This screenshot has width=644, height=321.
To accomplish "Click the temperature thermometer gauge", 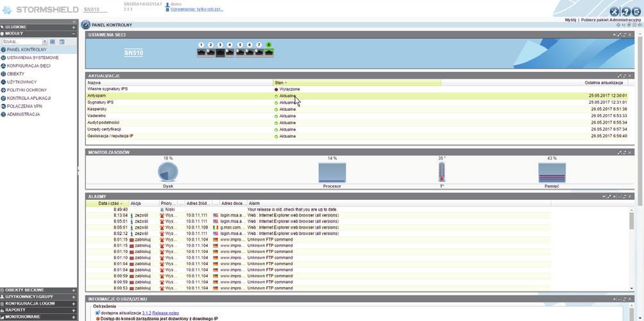I will pyautogui.click(x=441, y=172).
